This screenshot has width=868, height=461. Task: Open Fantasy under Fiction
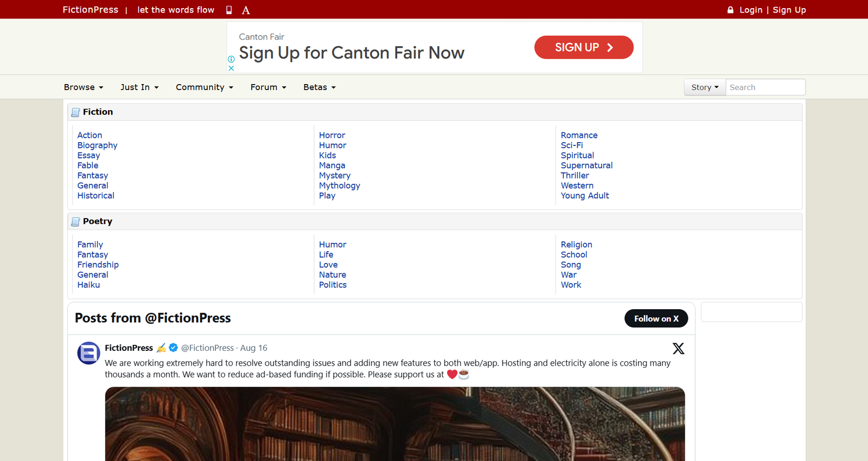pos(93,176)
